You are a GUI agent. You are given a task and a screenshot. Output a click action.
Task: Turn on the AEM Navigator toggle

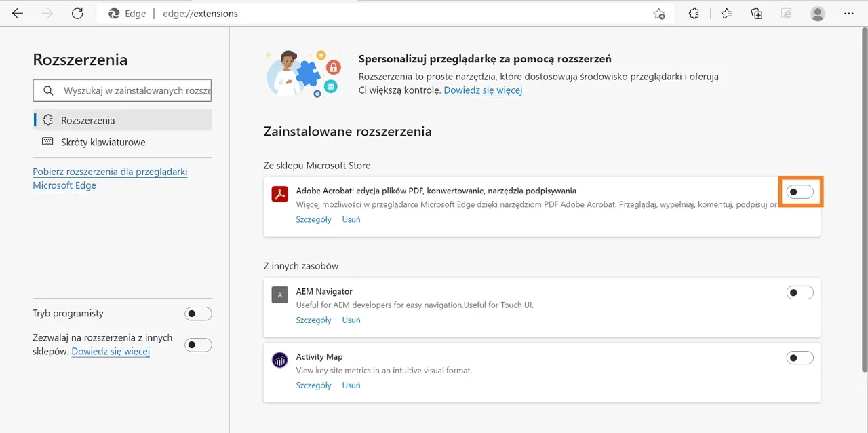tap(800, 292)
